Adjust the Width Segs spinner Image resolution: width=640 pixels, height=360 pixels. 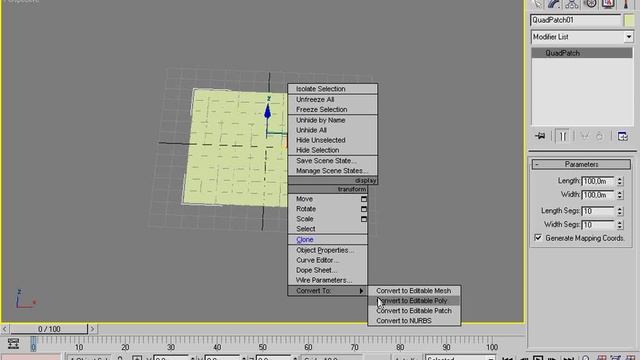point(620,224)
